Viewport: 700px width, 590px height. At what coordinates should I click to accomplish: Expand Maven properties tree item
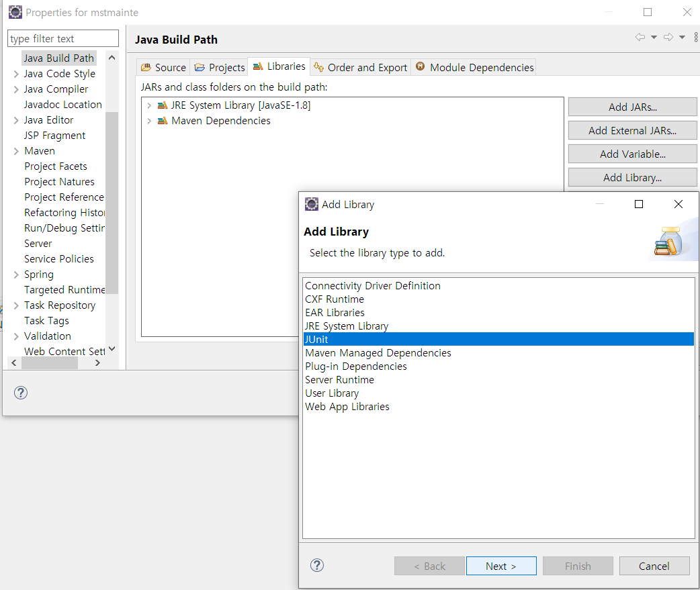(x=16, y=151)
